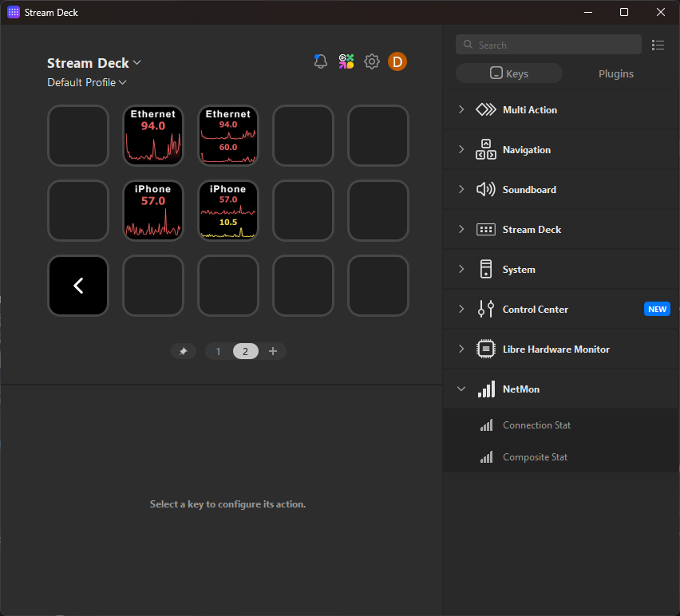Open the Marketplace colorful icon
Screen dimensions: 680x616
(346, 61)
